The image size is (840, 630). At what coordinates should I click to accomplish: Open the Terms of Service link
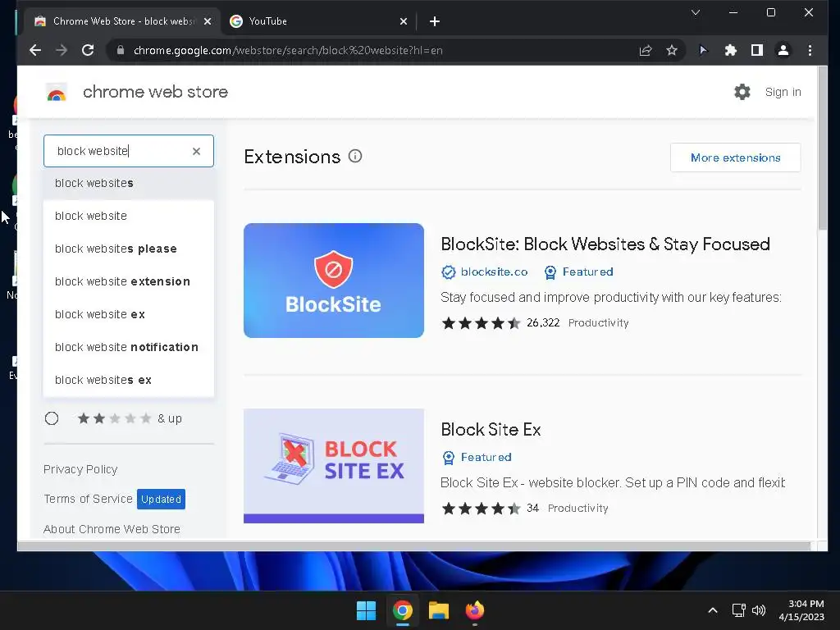88,499
